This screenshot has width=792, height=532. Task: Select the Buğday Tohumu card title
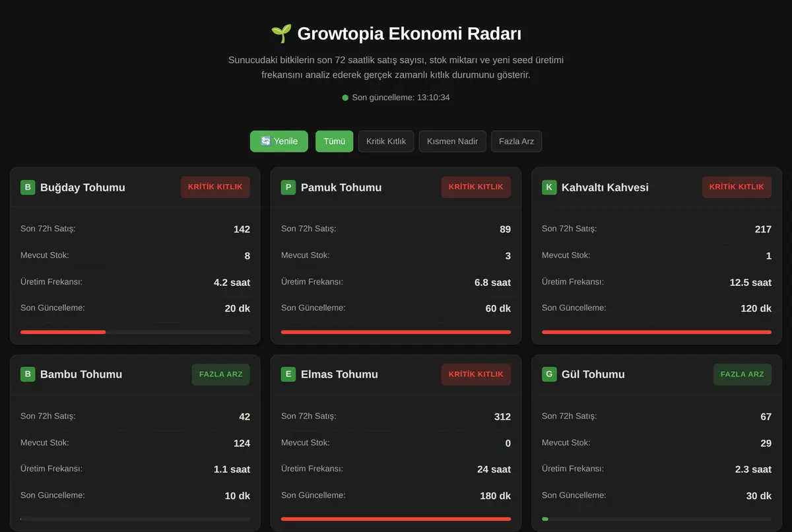tap(82, 187)
